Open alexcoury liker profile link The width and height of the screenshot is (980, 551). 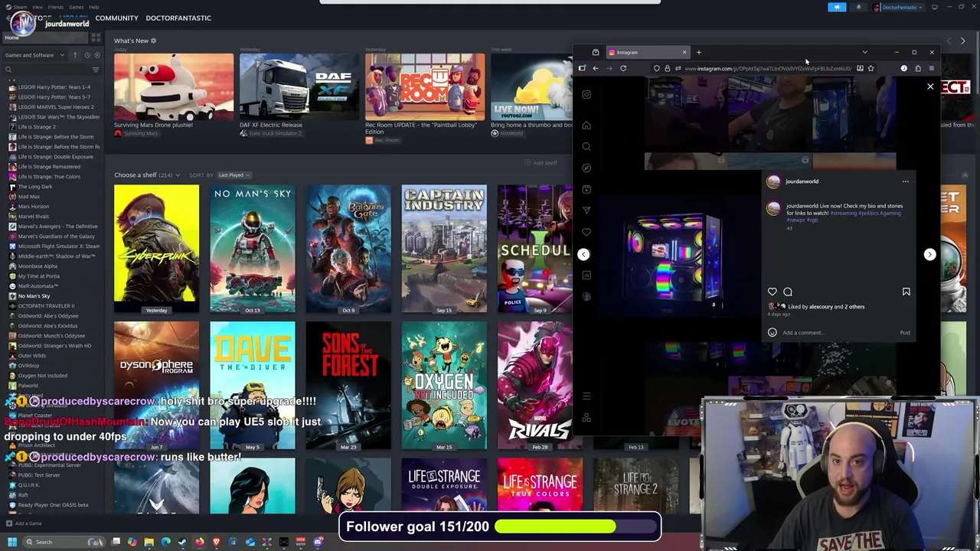tap(821, 307)
